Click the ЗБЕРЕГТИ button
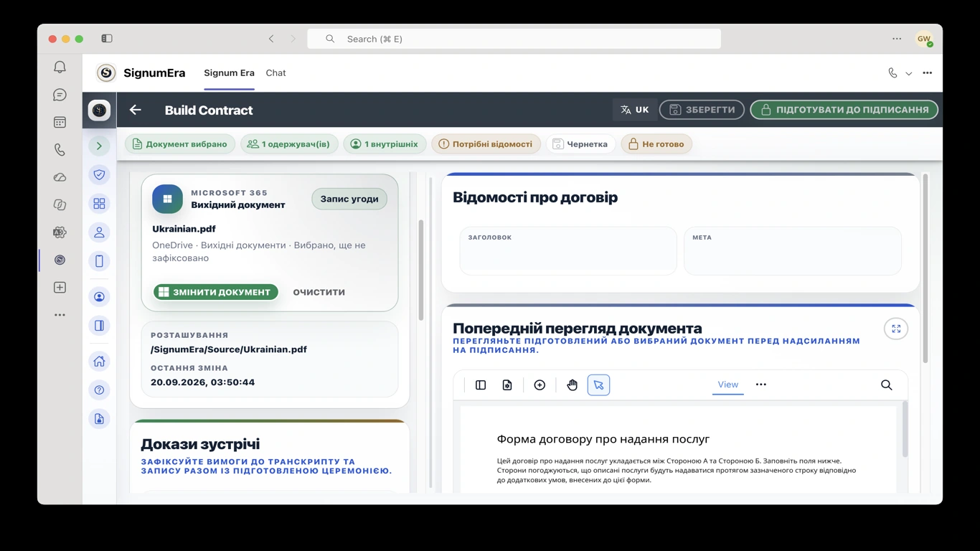Image resolution: width=980 pixels, height=551 pixels. click(702, 110)
